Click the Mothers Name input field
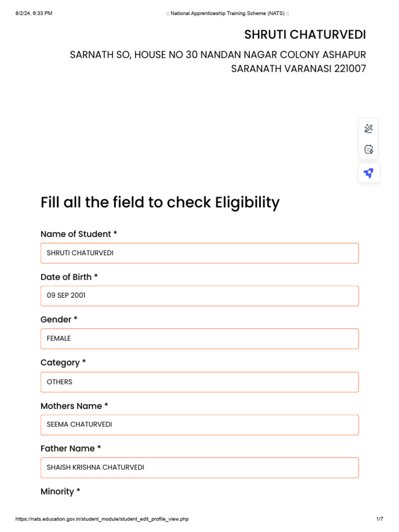Image resolution: width=399 pixels, height=532 pixels. pos(199,424)
